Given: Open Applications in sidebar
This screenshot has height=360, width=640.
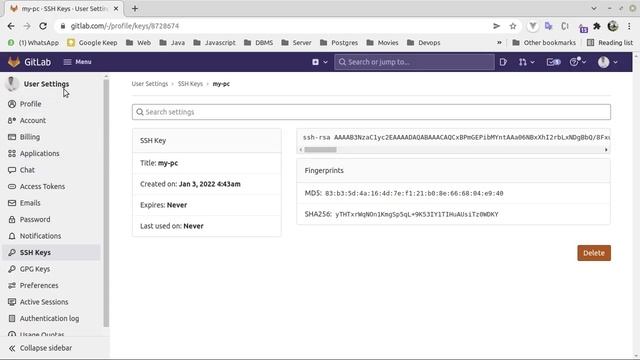Looking at the screenshot, I should (39, 153).
